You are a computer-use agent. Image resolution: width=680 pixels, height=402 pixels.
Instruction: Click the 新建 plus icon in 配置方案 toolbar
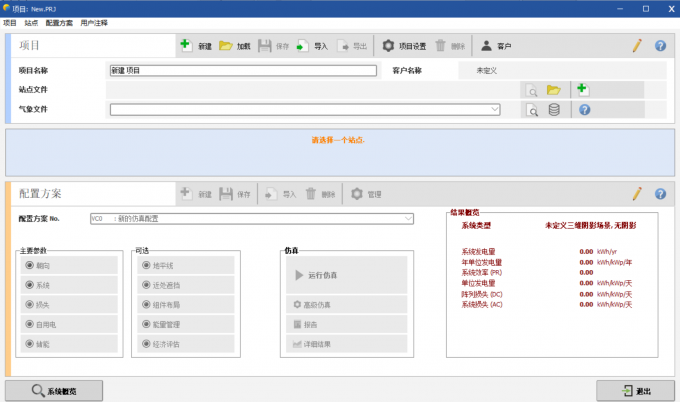(x=186, y=193)
